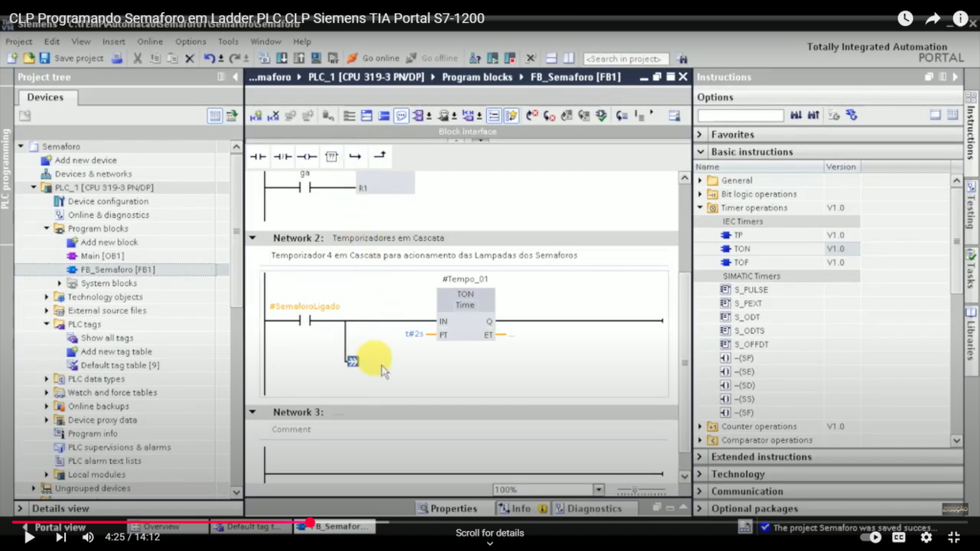Click the Cut scissors icon
Viewport: 980px width, 551px height.
pyautogui.click(x=138, y=58)
